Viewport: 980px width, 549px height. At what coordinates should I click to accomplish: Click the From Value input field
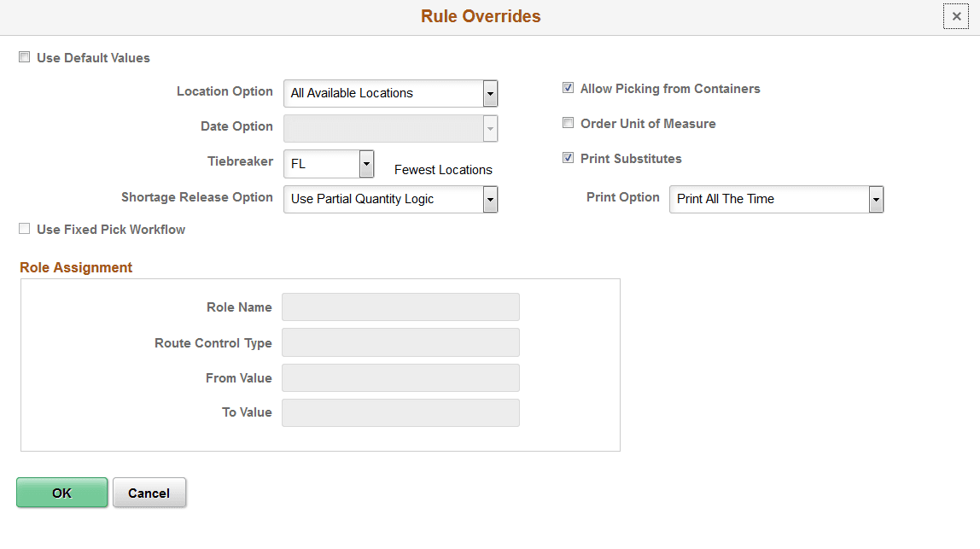click(x=400, y=377)
